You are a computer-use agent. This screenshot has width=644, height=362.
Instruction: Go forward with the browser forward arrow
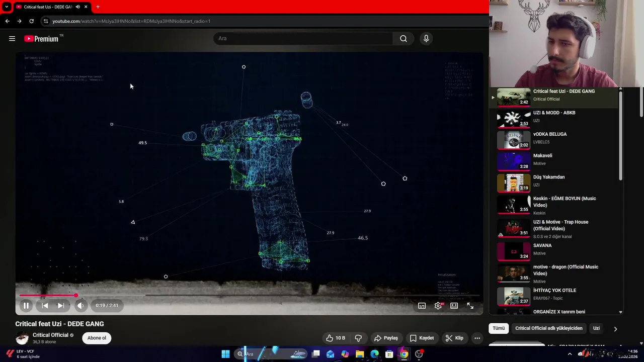19,21
